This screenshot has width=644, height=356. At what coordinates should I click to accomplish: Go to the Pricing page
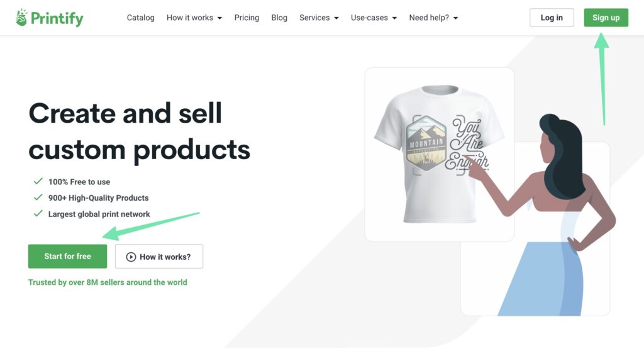coord(247,18)
